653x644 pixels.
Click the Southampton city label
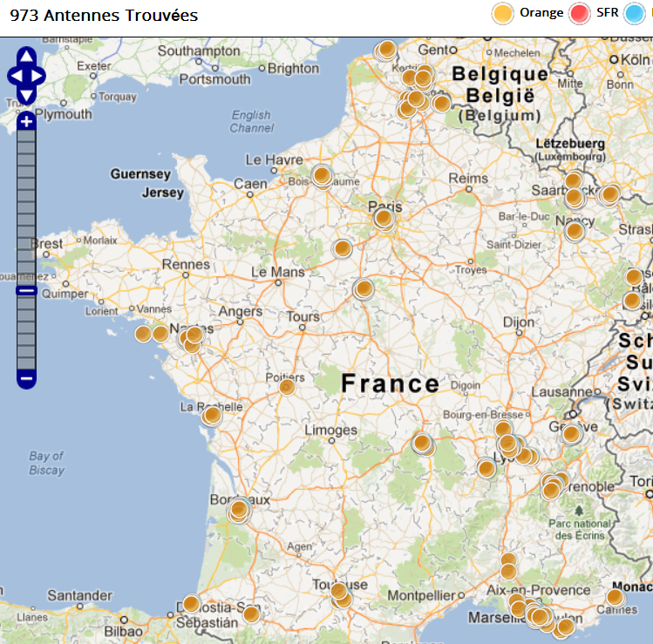point(199,51)
